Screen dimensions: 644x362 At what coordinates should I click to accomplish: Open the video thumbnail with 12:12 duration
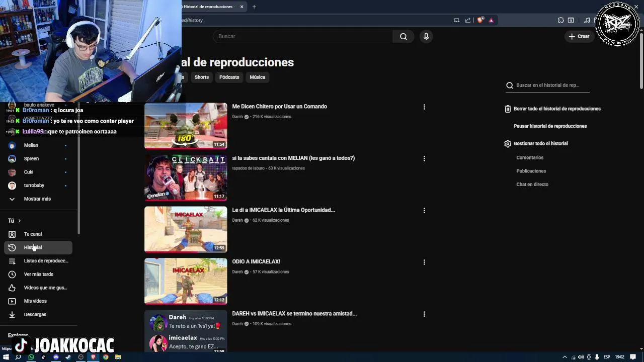pyautogui.click(x=186, y=281)
